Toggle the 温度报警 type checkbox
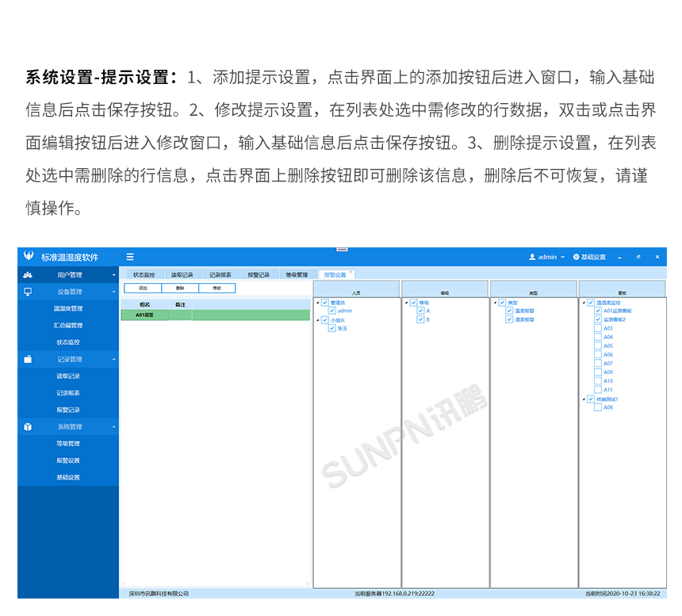Screen dimensions: 682x616 point(509,311)
